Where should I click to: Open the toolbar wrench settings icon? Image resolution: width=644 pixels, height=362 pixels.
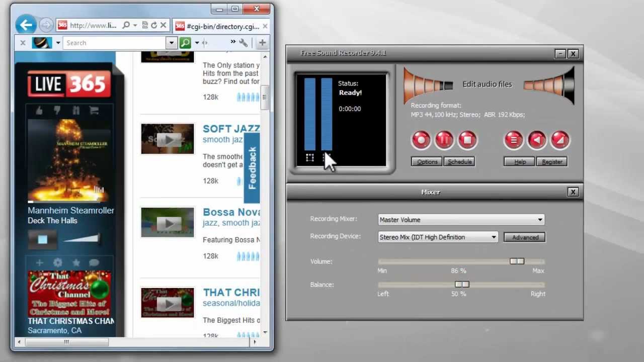click(244, 43)
